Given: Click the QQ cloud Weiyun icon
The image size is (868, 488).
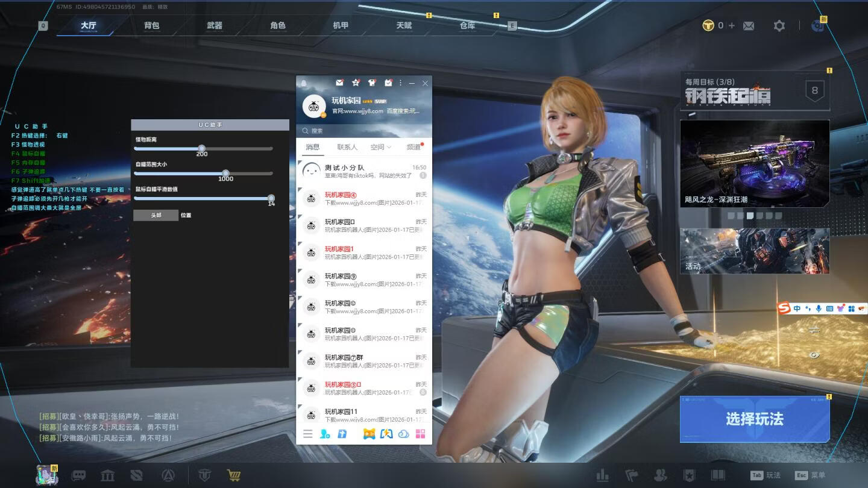Looking at the screenshot, I should pos(404,434).
